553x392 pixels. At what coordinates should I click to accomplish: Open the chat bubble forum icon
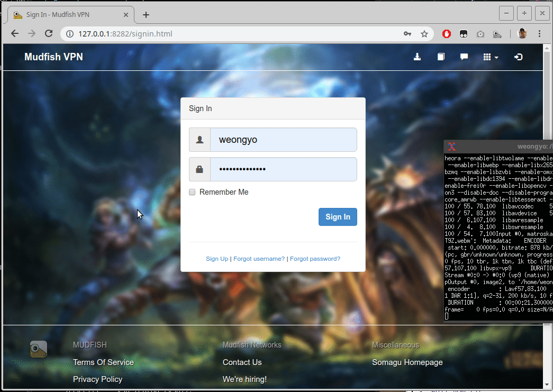pyautogui.click(x=464, y=57)
